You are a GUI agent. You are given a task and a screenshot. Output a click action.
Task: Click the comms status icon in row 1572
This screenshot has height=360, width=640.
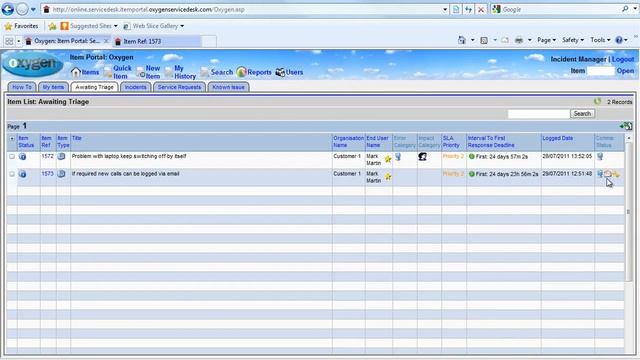click(600, 156)
